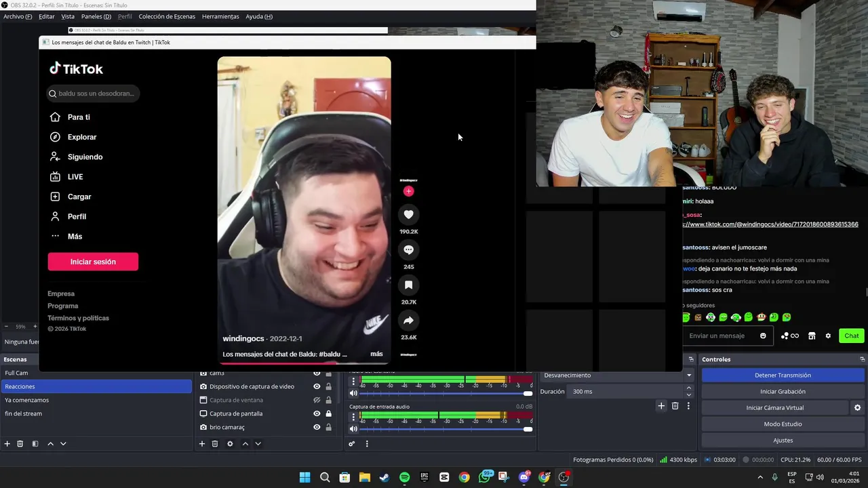Click Detener Transmisión button
Image resolution: width=868 pixels, height=488 pixels.
[783, 375]
